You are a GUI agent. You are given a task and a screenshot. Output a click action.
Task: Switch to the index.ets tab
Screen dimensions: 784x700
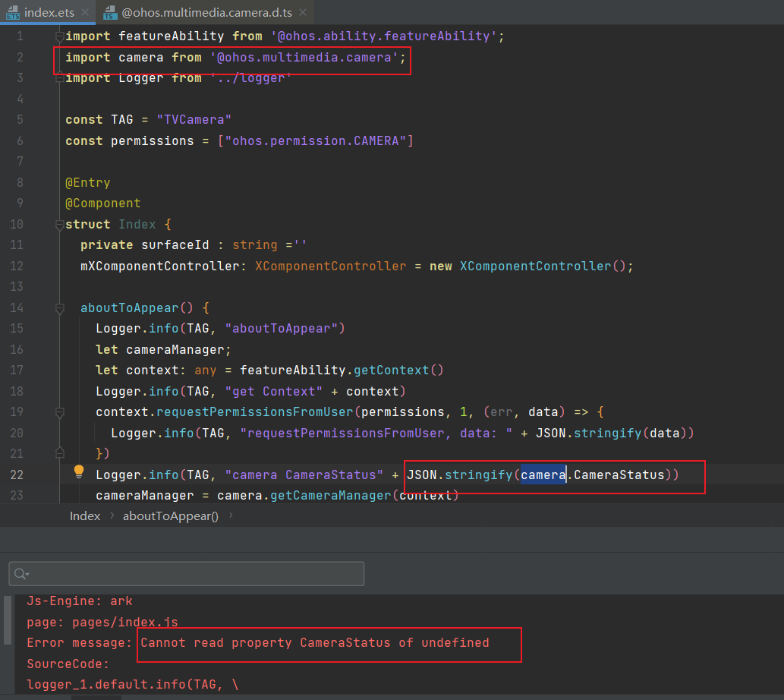(49, 12)
